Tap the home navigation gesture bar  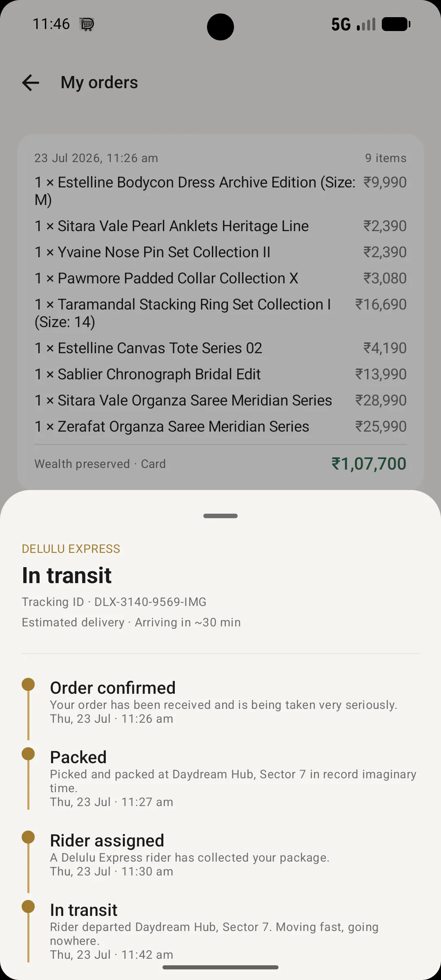click(x=220, y=967)
